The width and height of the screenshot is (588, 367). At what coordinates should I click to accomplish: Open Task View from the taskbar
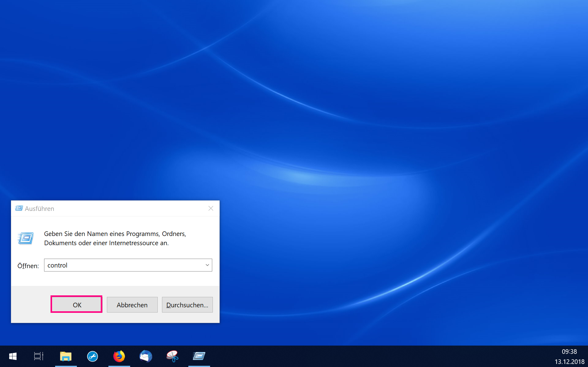tap(39, 356)
